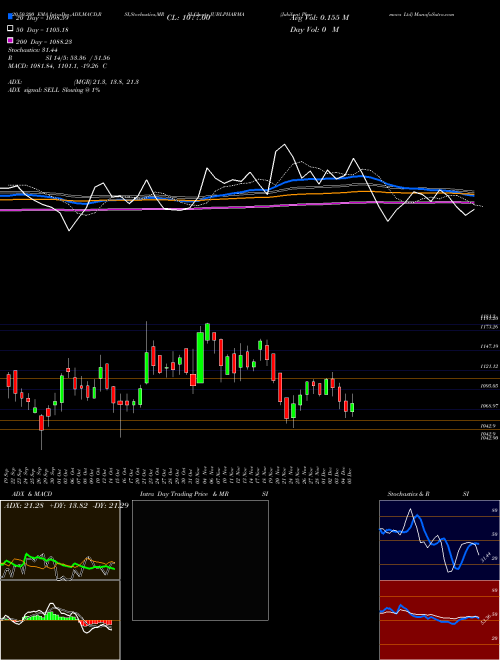Open the ADX line chart panel

(x=60, y=540)
